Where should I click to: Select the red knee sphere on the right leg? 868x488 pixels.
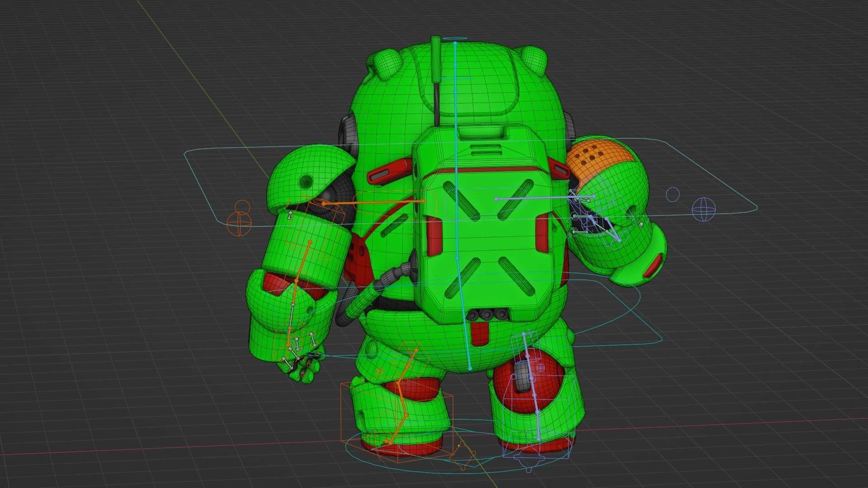(x=529, y=380)
